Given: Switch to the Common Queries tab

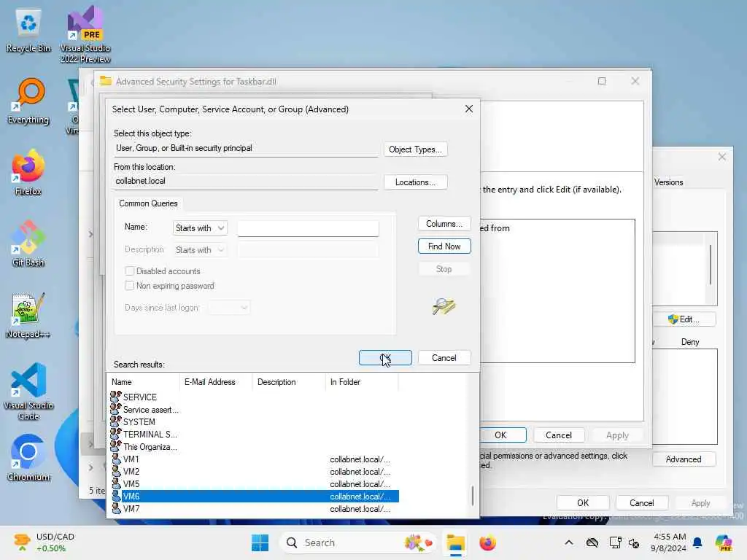Looking at the screenshot, I should coord(148,203).
